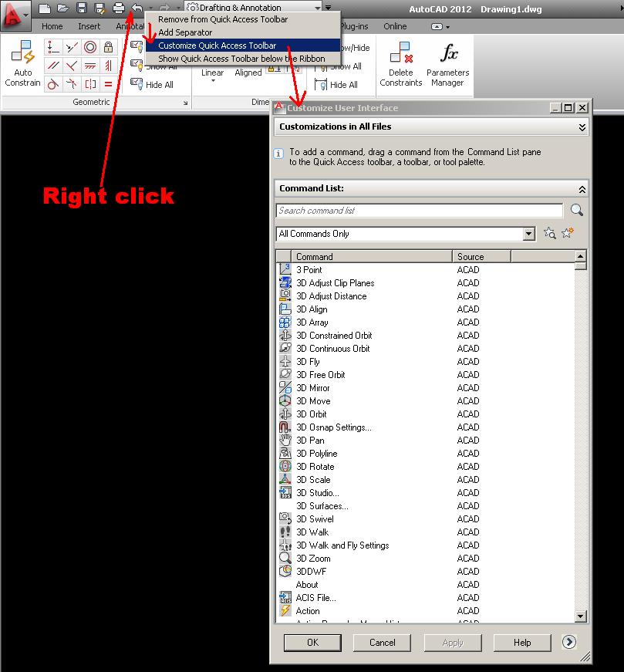624x672 pixels.
Task: Select the Concentric constraint icon
Action: click(x=90, y=47)
